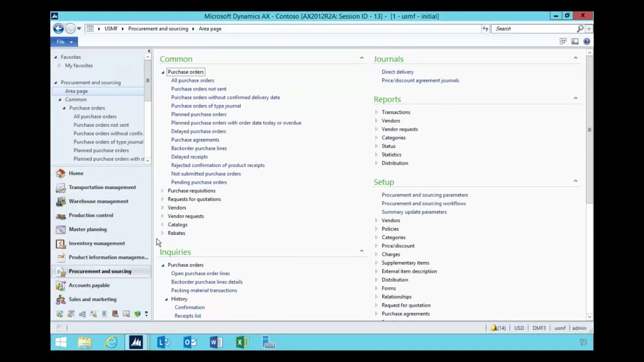
Task: Collapse the Setup section with its chevron
Action: [576, 181]
